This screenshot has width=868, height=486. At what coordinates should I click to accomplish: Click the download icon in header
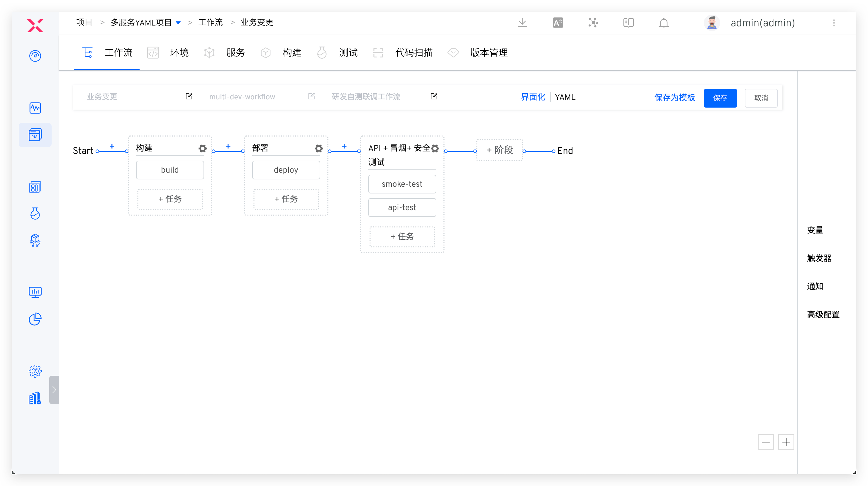click(x=522, y=23)
